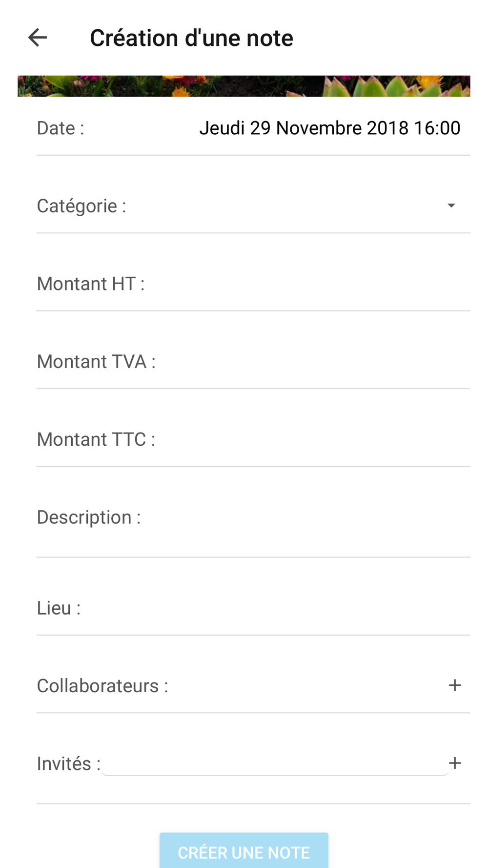The height and width of the screenshot is (868, 488).
Task: Click the Invités text input
Action: (x=275, y=763)
